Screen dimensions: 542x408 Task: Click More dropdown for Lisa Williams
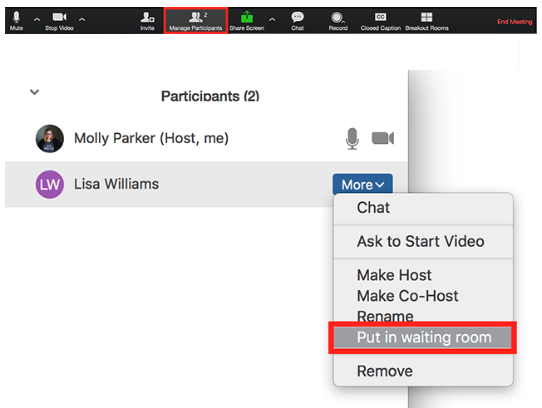pos(363,184)
